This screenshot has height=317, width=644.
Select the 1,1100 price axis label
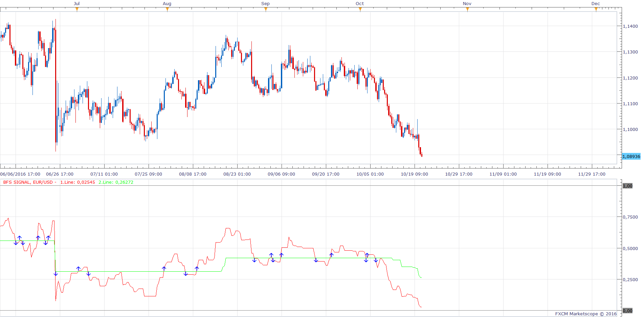tap(630, 104)
